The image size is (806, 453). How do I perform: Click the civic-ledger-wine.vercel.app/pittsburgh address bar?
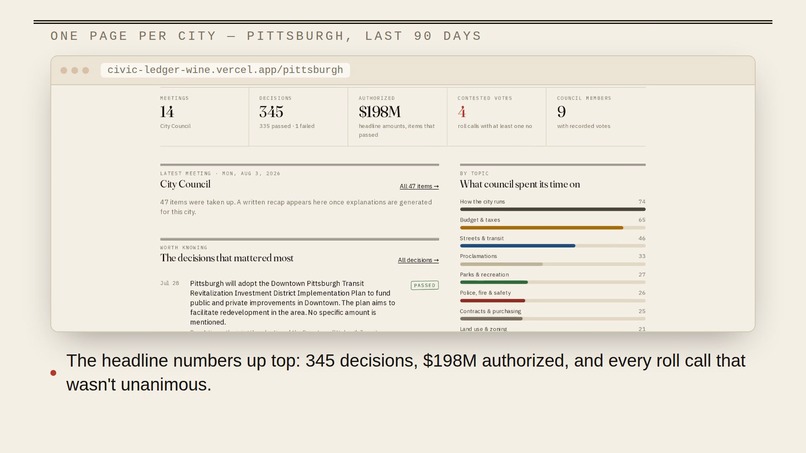coord(225,70)
